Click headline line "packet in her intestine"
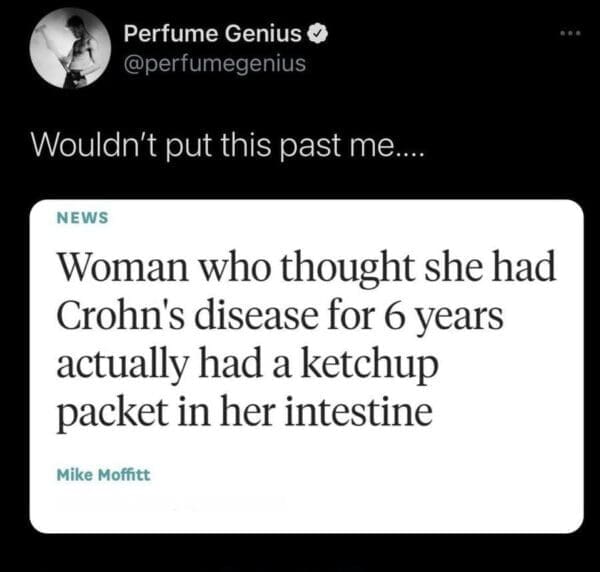The height and width of the screenshot is (572, 600). tap(245, 414)
